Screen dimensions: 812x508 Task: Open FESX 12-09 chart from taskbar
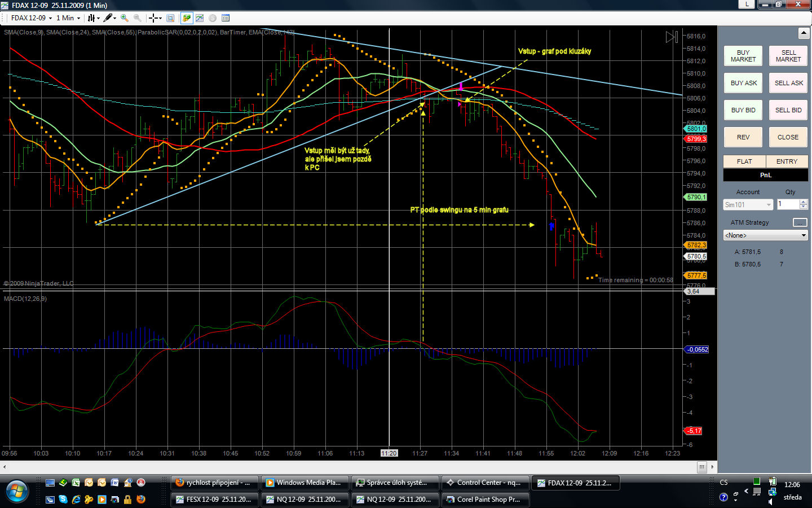tap(214, 499)
